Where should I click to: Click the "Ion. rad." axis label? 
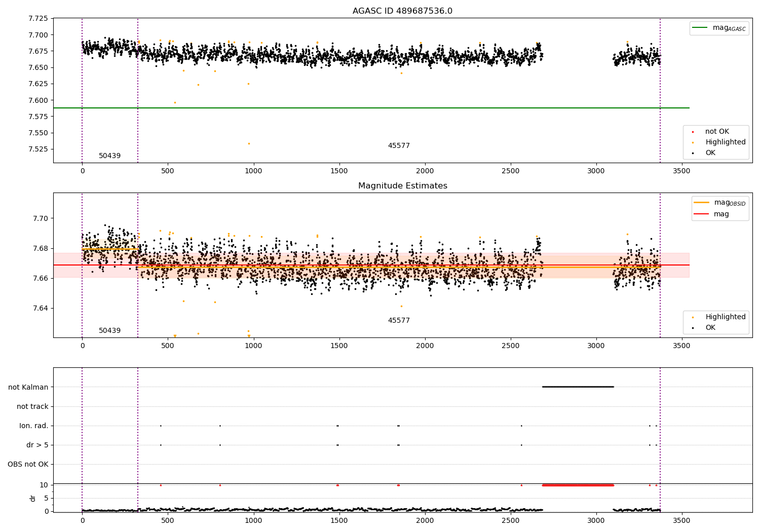(x=34, y=426)
